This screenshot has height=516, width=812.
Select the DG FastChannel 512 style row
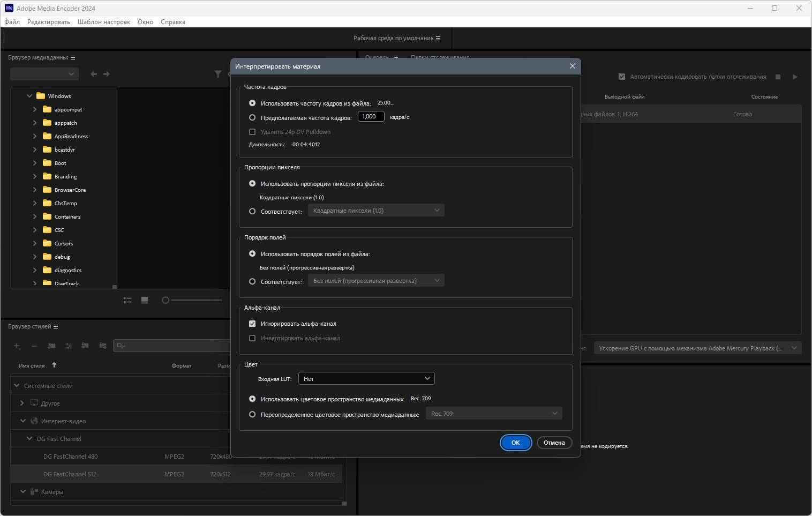(x=176, y=474)
